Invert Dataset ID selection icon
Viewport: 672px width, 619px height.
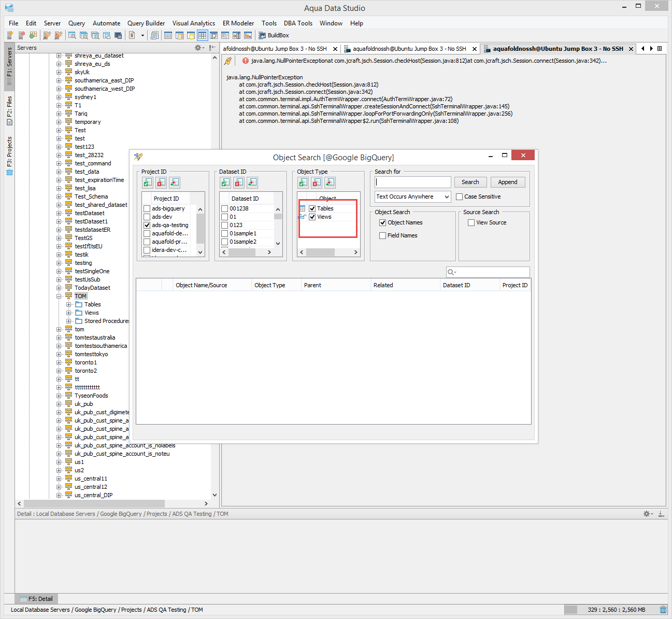252,182
